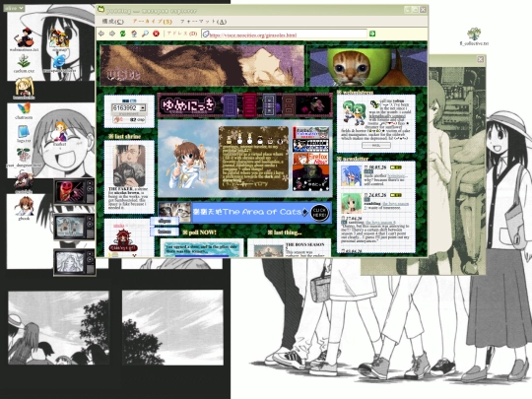Open the east_dungeon.html plant icon
The image size is (532, 399).
pos(24,158)
